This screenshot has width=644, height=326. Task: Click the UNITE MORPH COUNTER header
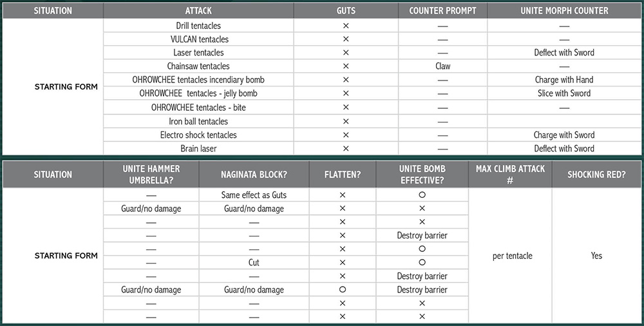(564, 11)
